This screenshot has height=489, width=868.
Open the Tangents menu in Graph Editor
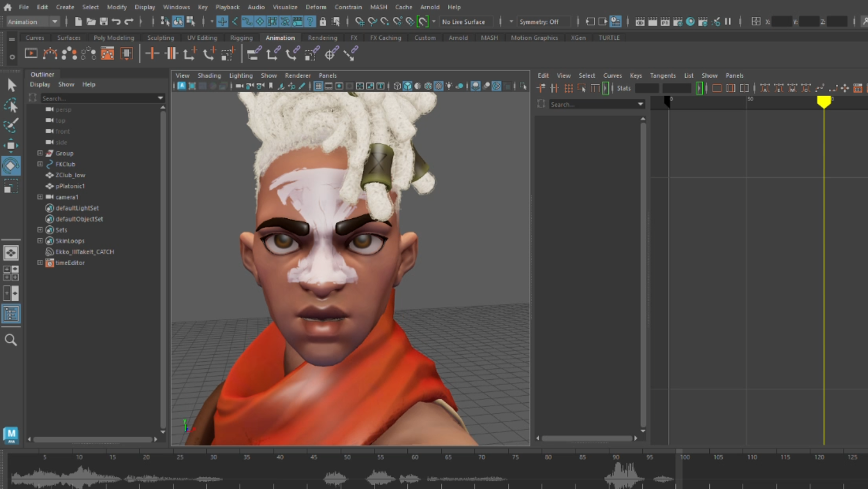[663, 75]
